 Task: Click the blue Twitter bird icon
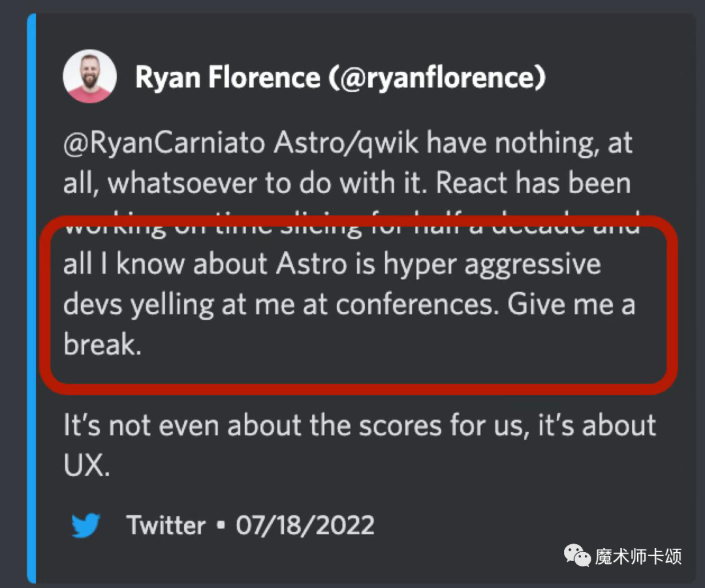(x=86, y=525)
